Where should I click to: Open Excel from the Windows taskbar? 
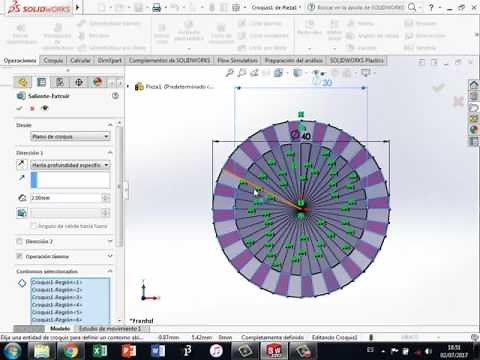99,351
